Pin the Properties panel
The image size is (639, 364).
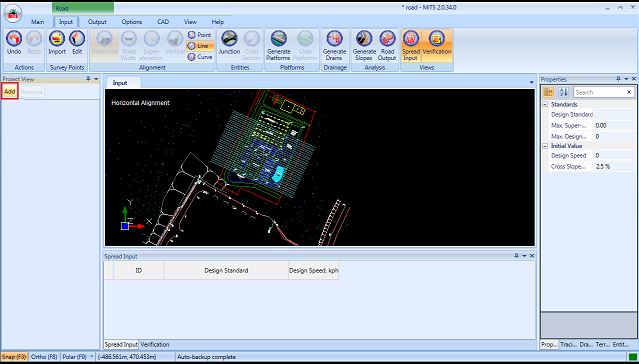[x=618, y=79]
